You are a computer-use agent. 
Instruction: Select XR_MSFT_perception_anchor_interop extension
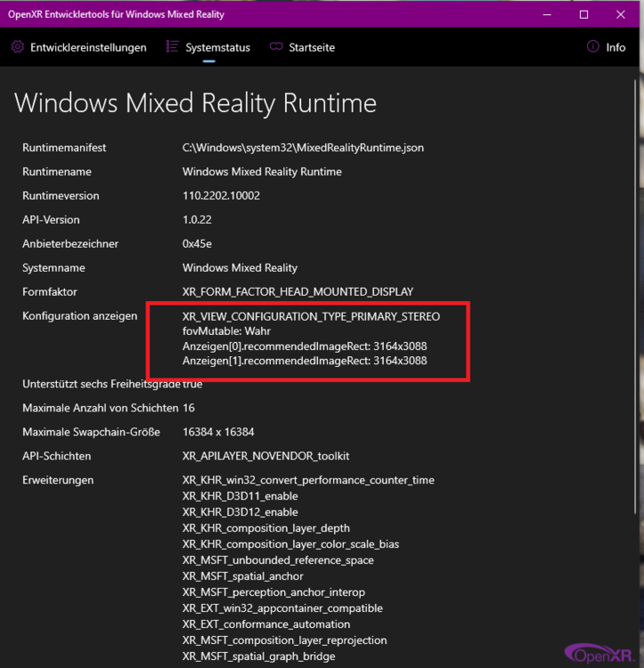coord(273,592)
